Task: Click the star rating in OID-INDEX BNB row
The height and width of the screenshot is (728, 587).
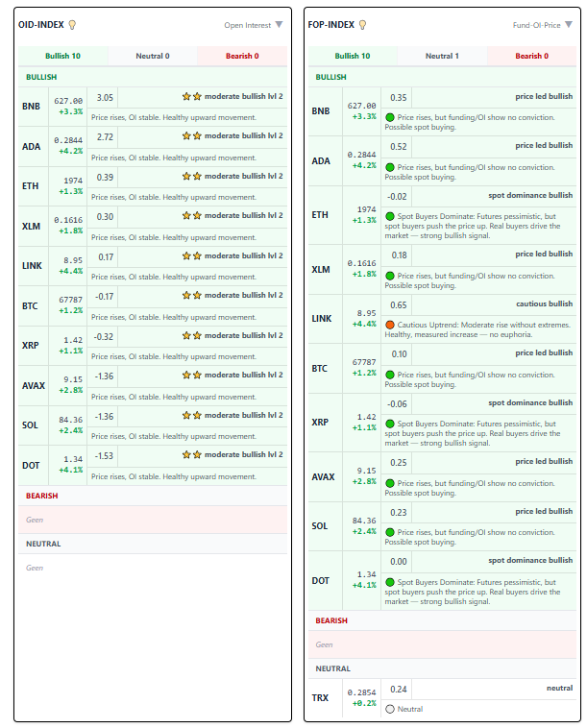Action: tap(191, 97)
